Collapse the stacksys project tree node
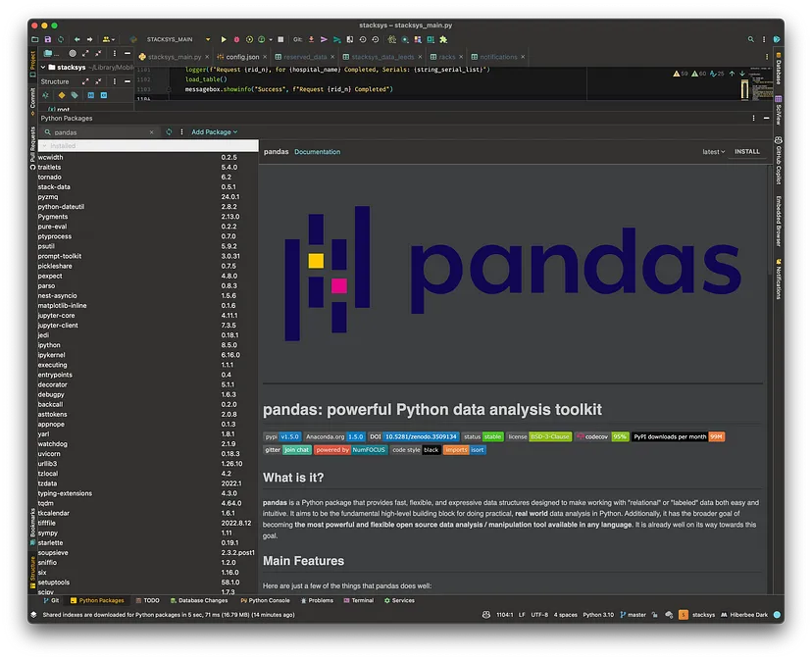The image size is (812, 660). (x=43, y=66)
